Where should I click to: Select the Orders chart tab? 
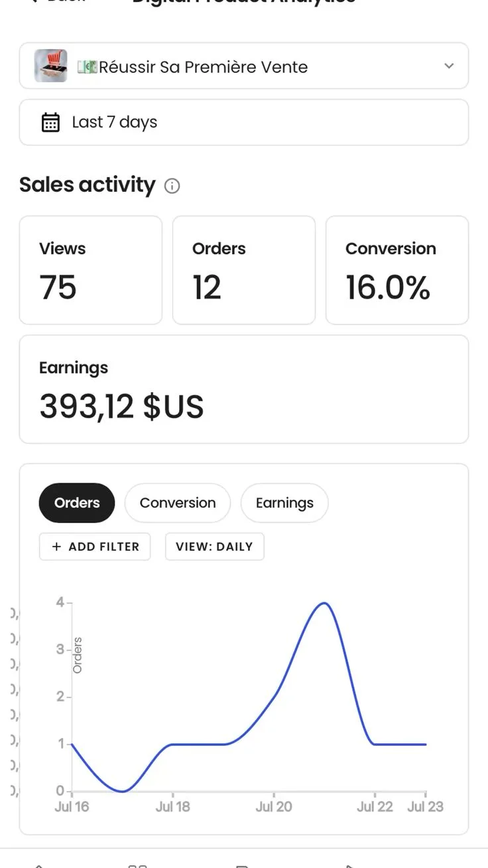coord(77,503)
